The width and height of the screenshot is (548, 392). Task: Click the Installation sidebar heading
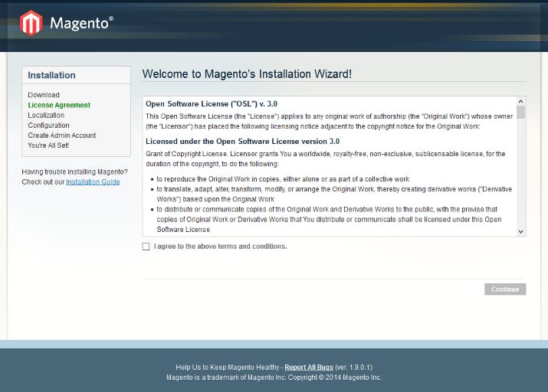[51, 75]
